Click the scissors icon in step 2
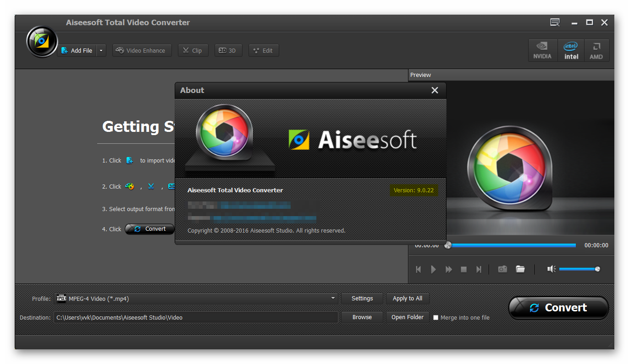This screenshot has height=364, width=629. click(x=151, y=186)
